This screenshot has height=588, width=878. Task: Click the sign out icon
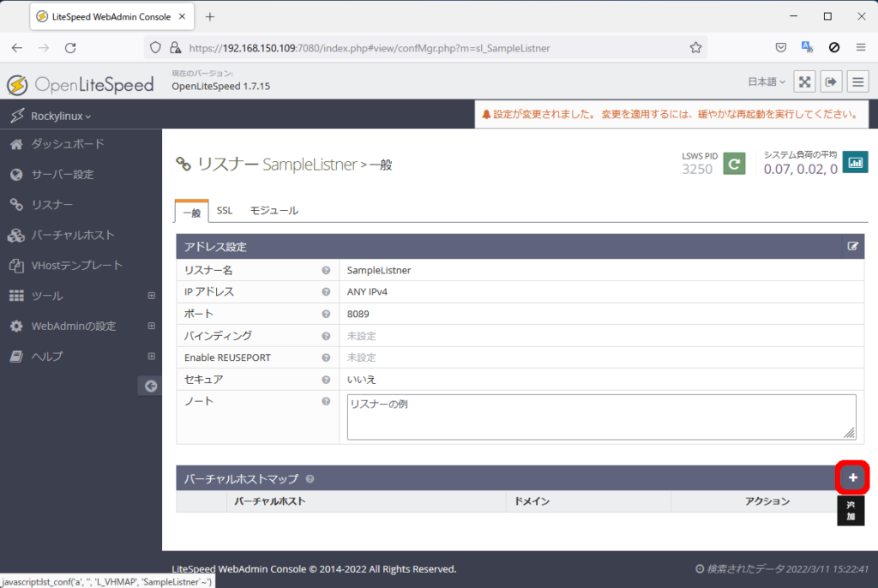coord(831,81)
